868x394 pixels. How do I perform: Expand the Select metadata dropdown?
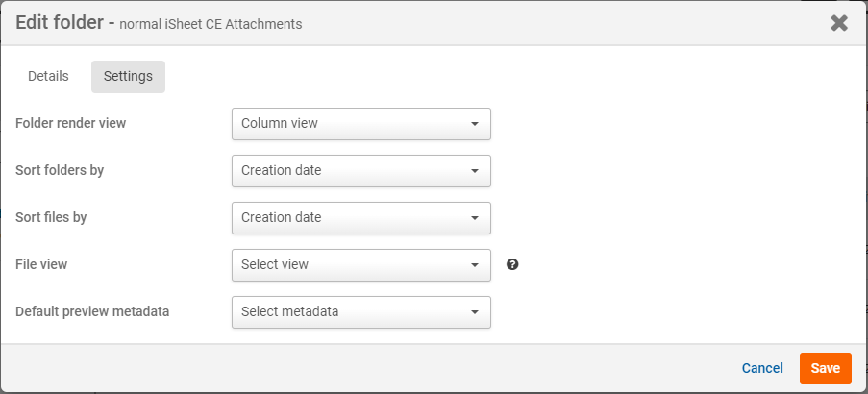(360, 312)
